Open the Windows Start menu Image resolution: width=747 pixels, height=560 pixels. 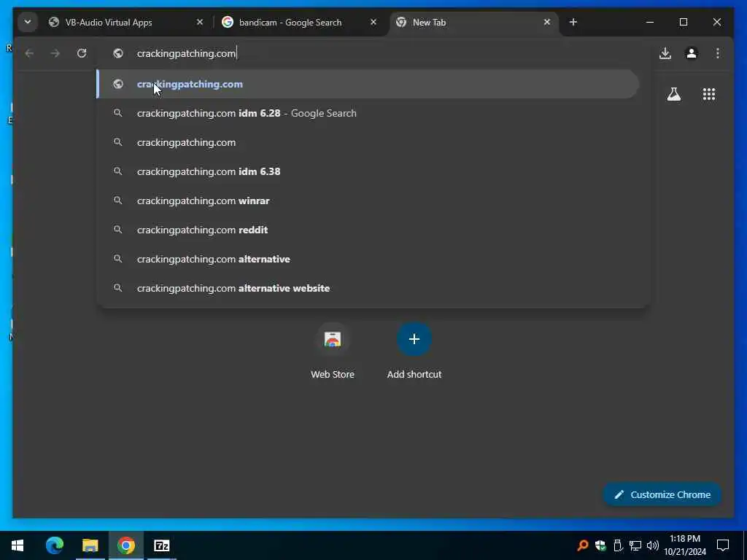(18, 545)
